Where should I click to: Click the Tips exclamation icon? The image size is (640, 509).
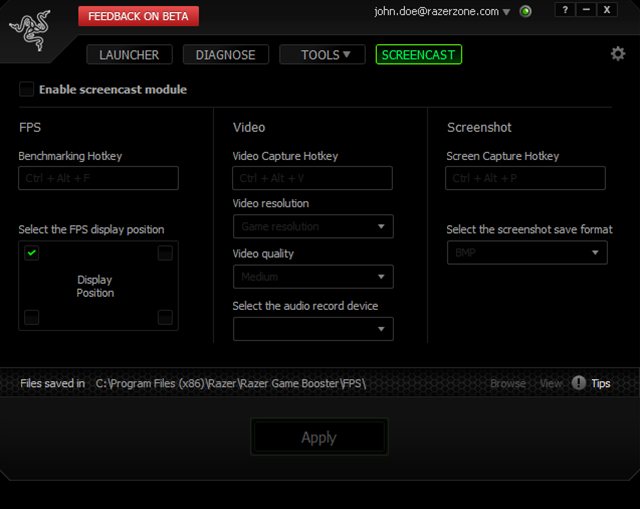click(579, 383)
